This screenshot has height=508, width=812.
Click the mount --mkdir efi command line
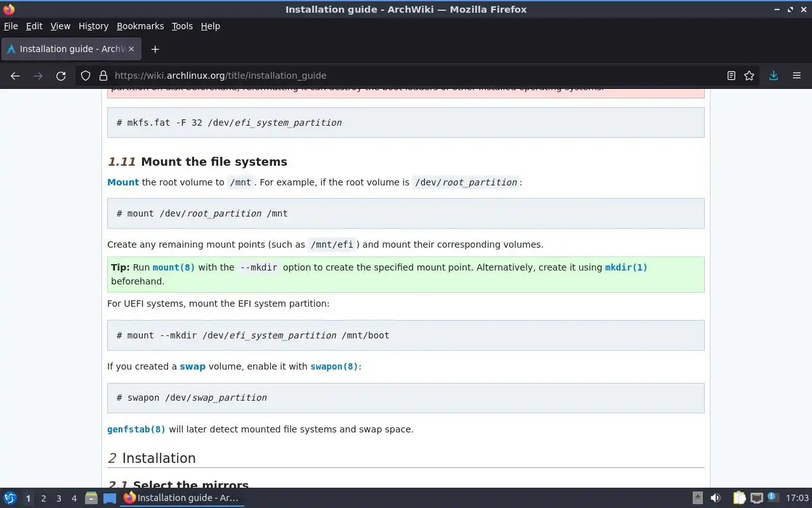tap(406, 335)
